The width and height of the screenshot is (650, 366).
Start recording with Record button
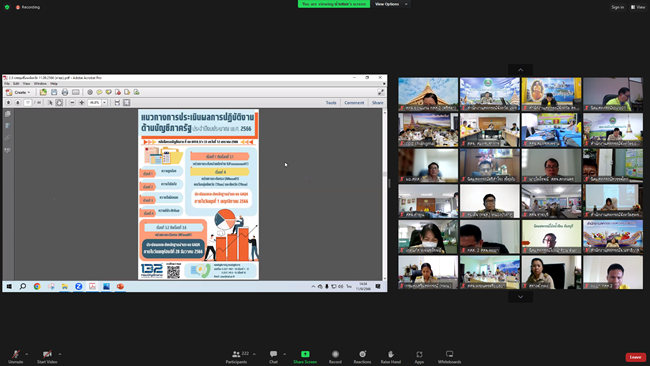point(335,356)
